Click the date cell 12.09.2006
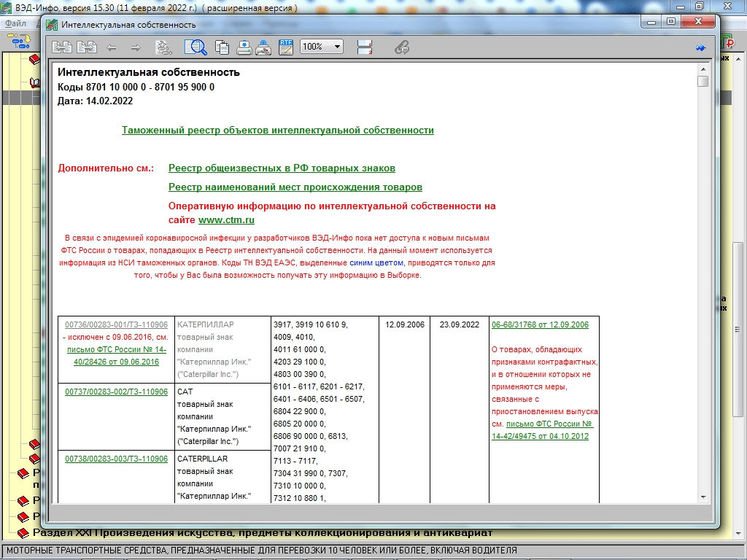 click(x=404, y=324)
